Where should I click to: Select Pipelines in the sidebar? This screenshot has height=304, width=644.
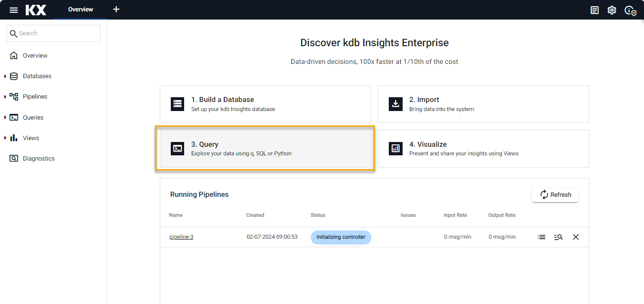coord(35,97)
